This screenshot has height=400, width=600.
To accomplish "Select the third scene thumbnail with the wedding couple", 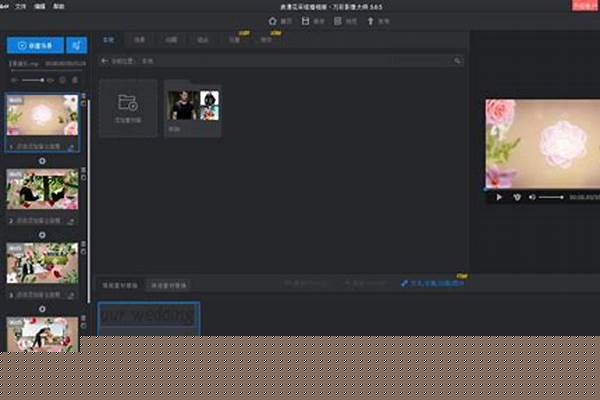I will point(42,263).
